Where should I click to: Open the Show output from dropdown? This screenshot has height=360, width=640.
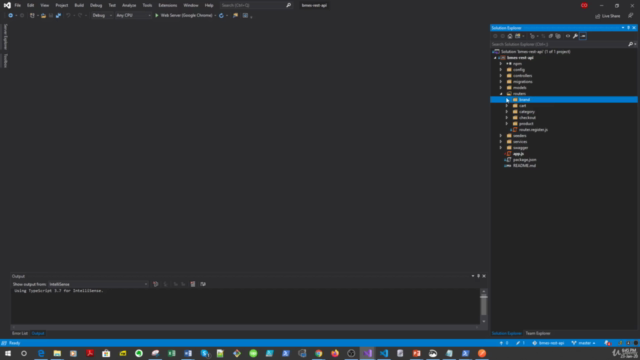(98, 284)
